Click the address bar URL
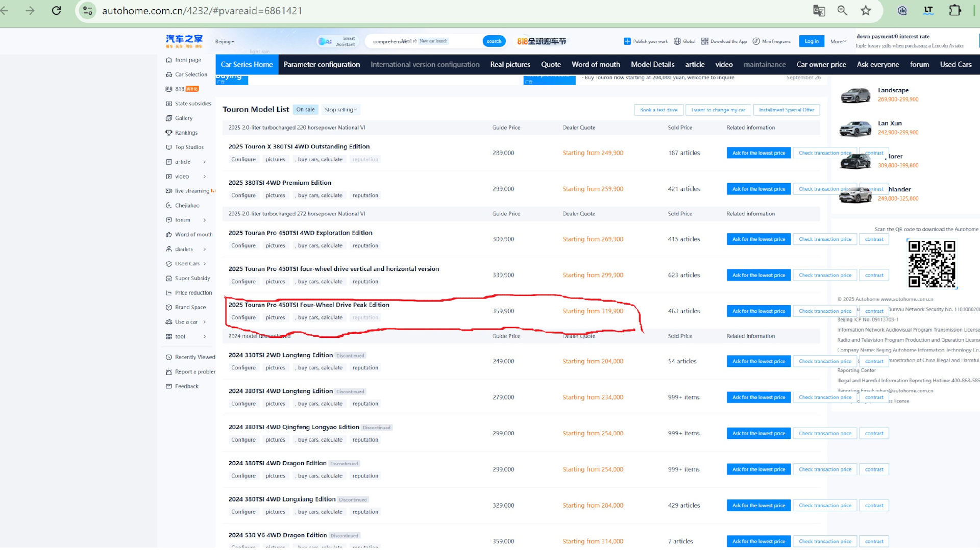The width and height of the screenshot is (980, 550). pyautogui.click(x=202, y=11)
